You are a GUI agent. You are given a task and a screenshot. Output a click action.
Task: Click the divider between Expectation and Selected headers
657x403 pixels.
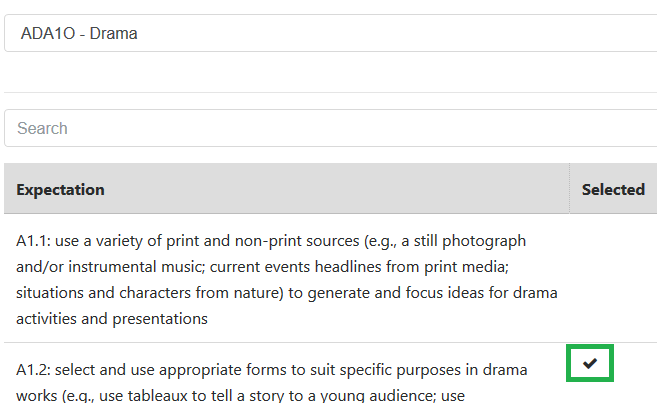pos(569,189)
